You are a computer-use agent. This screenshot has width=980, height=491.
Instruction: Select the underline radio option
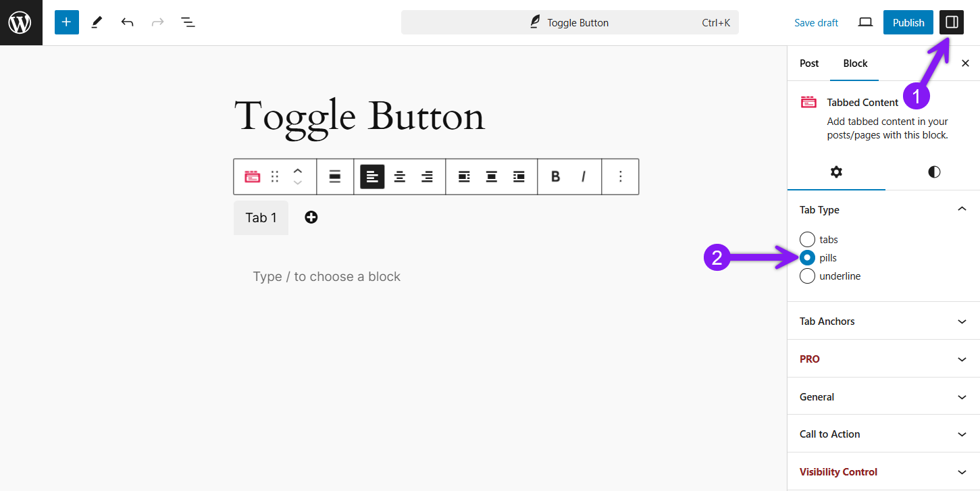click(807, 276)
